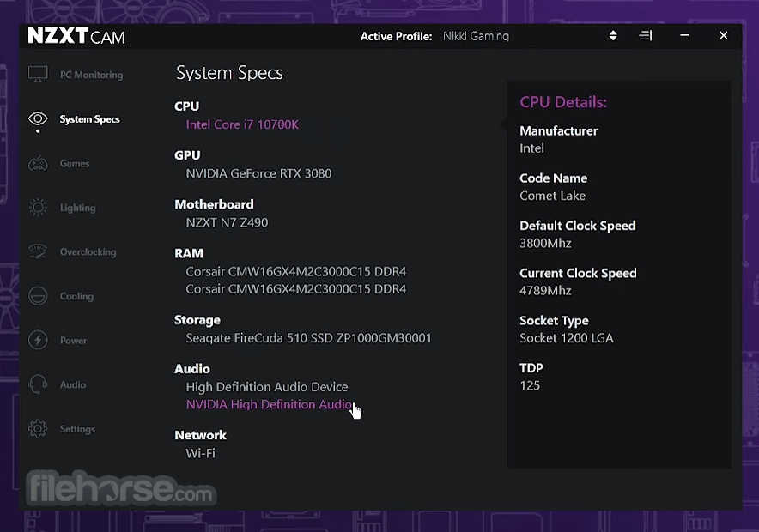Click the Audio headset icon
759x532 pixels.
click(x=38, y=384)
